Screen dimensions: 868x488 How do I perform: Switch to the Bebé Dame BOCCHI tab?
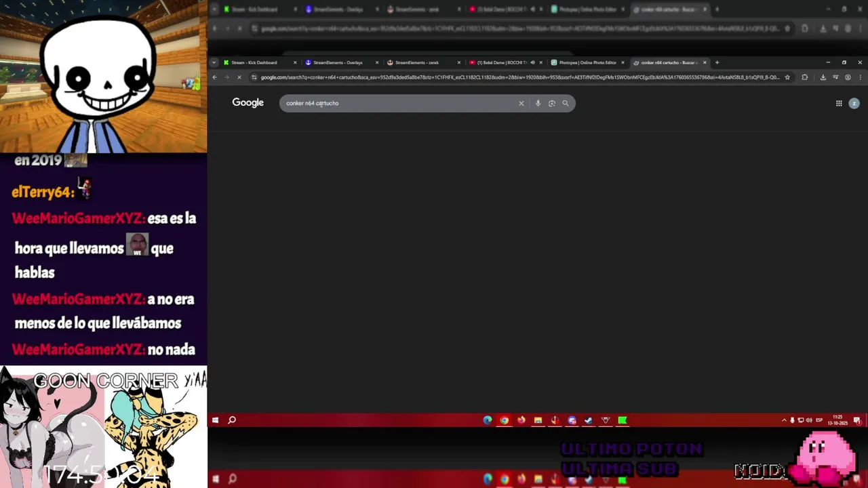click(x=505, y=62)
